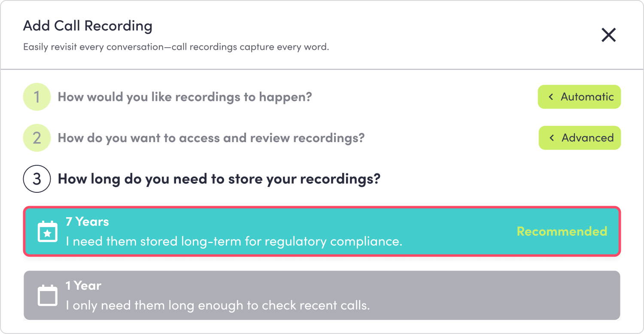Click the back chevron on the Automatic pill

pos(551,97)
